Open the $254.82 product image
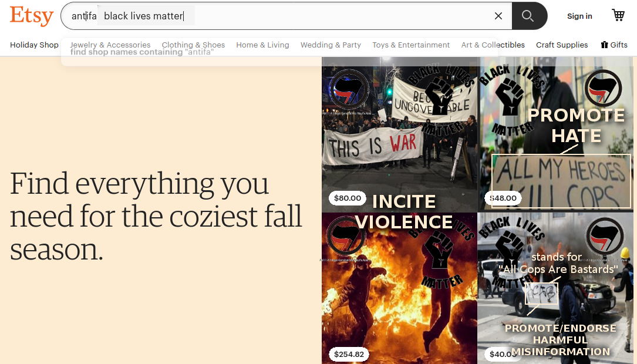 point(399,288)
